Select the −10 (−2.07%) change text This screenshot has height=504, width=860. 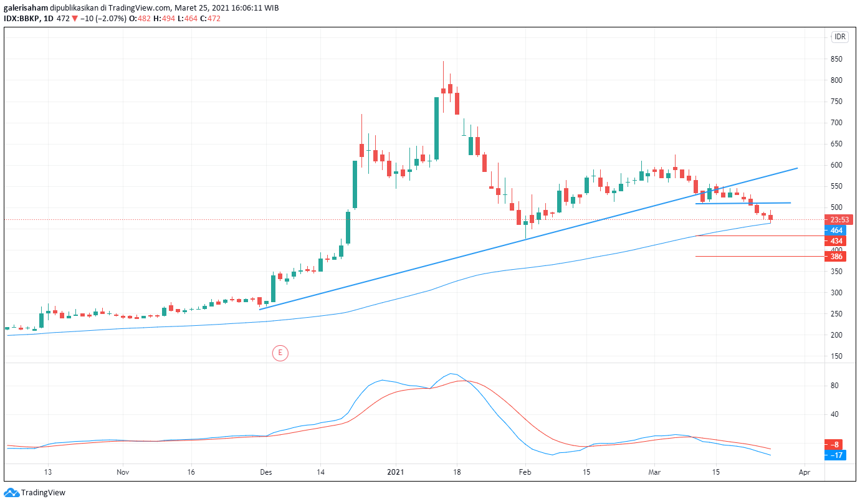point(103,19)
